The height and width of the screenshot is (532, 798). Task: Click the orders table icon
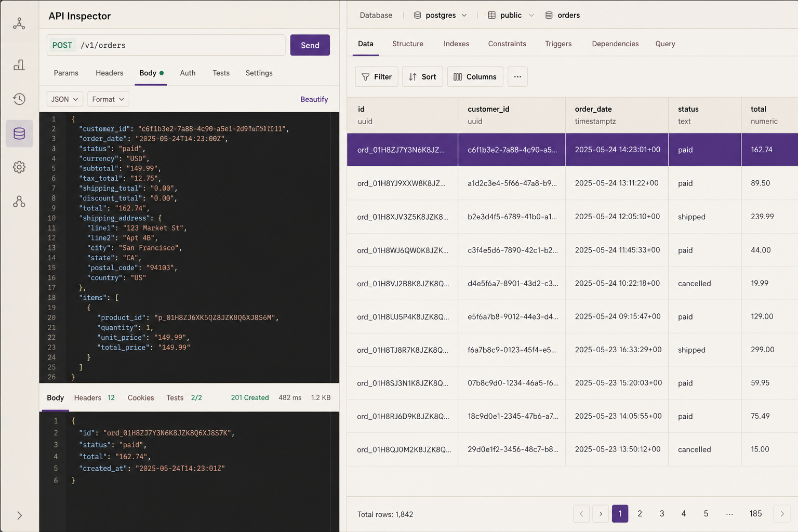click(549, 15)
